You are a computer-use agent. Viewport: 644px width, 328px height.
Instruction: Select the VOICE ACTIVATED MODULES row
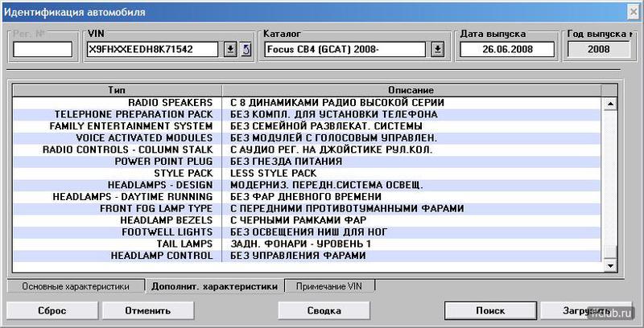[307, 137]
